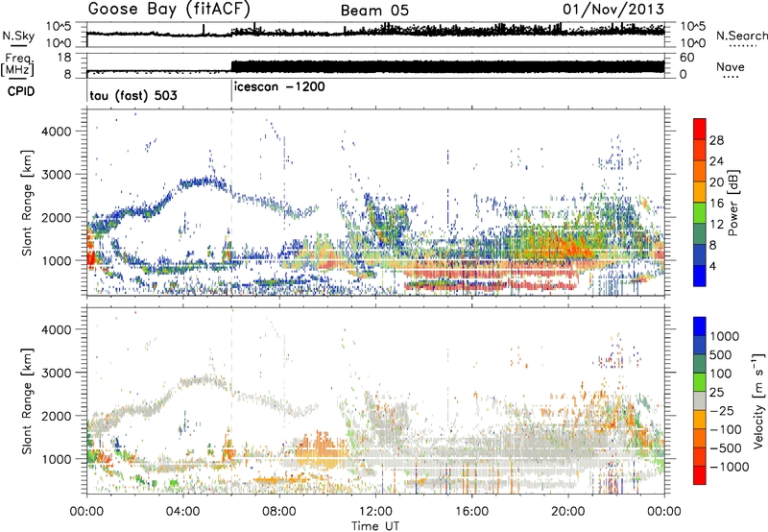This screenshot has width=768, height=532.
Task: Click the 'Time UT' axis title
Action: pos(375,525)
